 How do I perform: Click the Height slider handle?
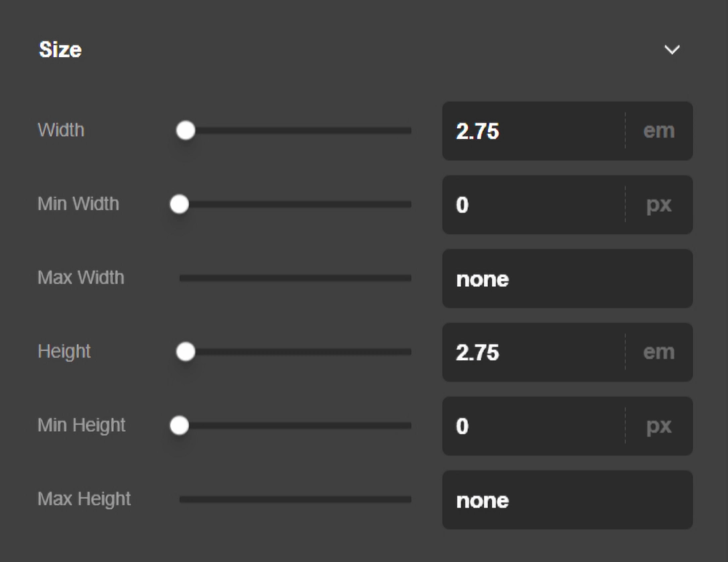[x=186, y=352]
